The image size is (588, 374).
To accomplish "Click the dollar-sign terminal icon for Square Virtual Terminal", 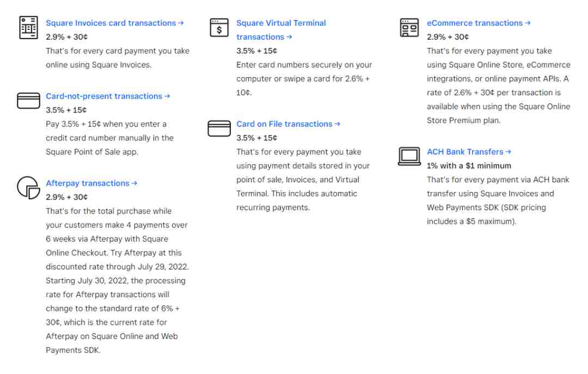I will (219, 27).
